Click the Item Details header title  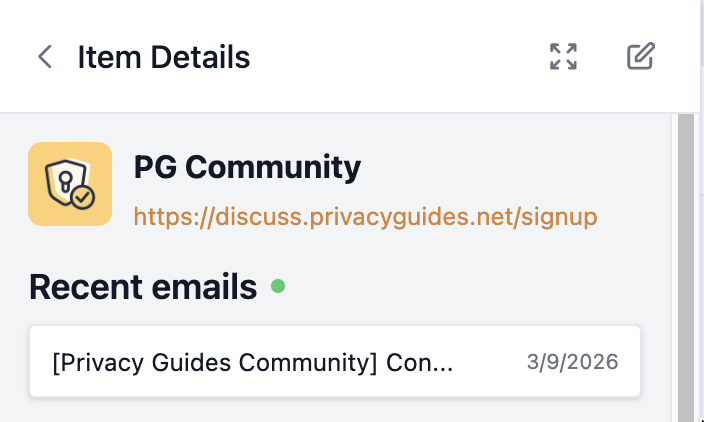(163, 57)
